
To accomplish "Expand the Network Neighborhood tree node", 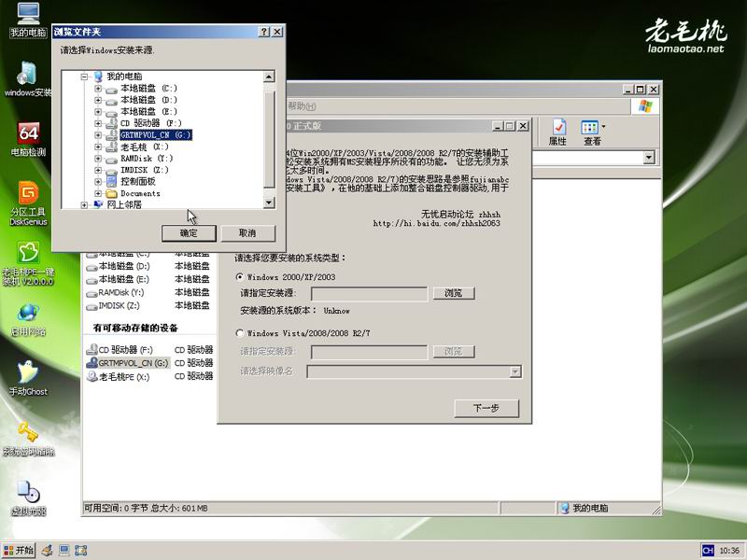I will point(84,204).
